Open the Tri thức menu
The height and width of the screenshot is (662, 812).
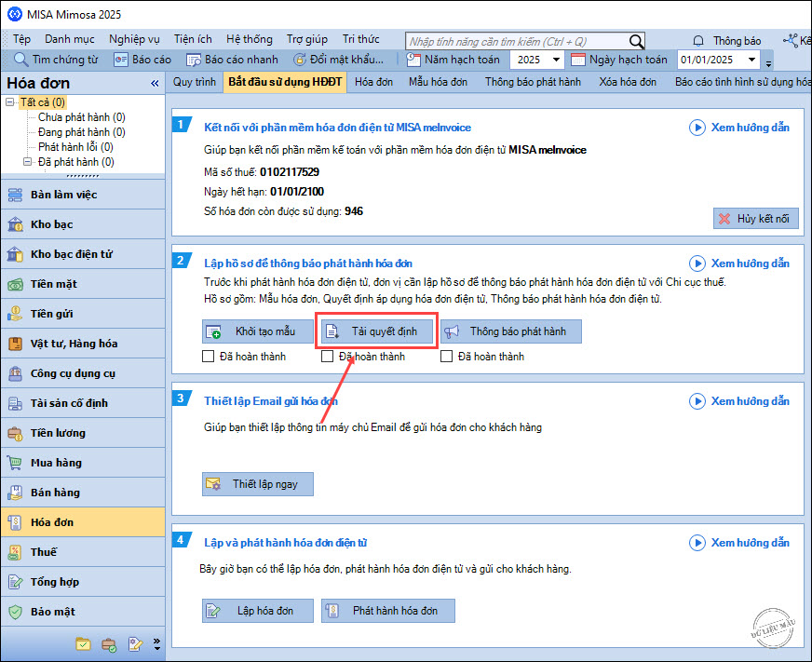pos(361,39)
